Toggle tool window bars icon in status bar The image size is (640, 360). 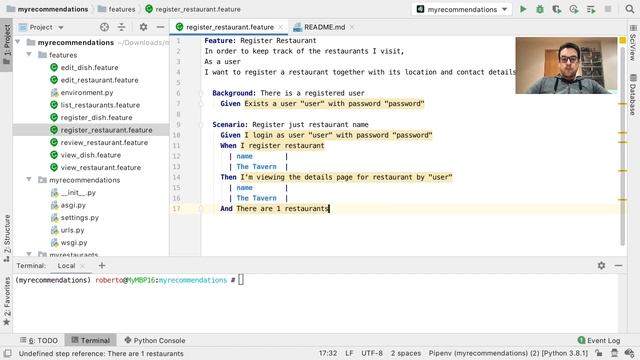(7, 353)
